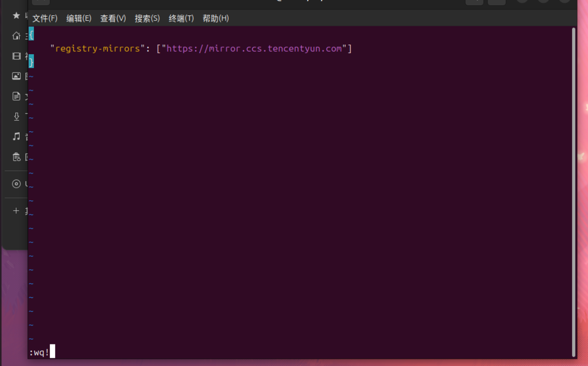Open Starred in the Files sidebar
The width and height of the screenshot is (588, 366).
(x=16, y=16)
